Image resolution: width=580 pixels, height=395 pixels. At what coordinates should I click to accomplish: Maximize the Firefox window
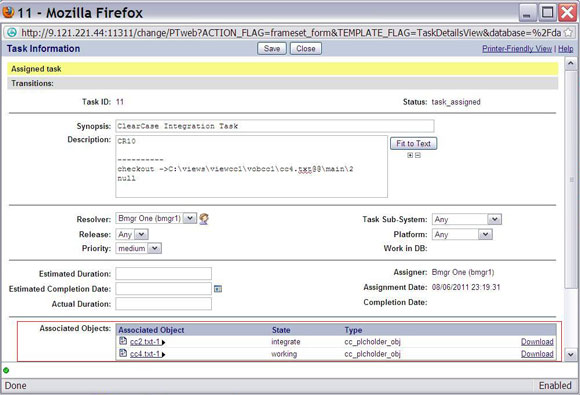pyautogui.click(x=547, y=13)
